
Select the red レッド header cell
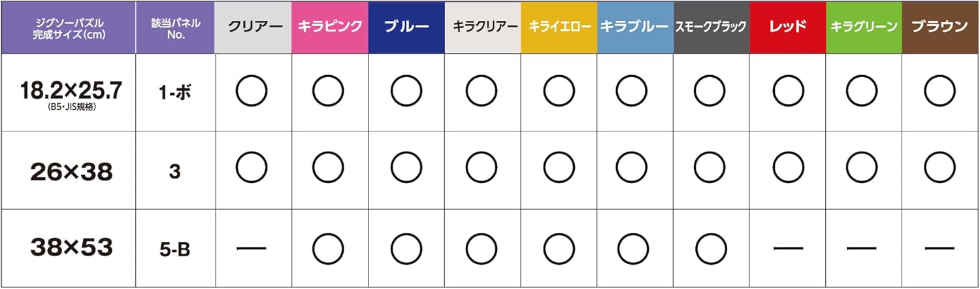pyautogui.click(x=788, y=27)
